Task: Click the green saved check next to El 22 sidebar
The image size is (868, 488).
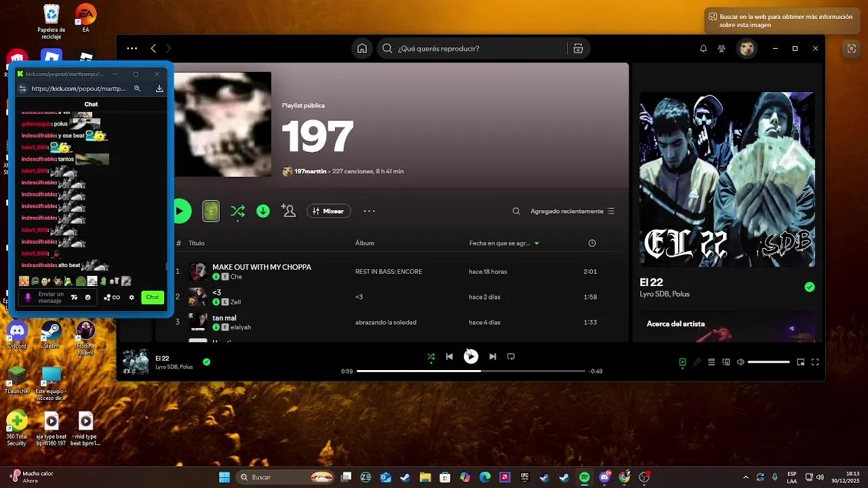Action: 809,287
